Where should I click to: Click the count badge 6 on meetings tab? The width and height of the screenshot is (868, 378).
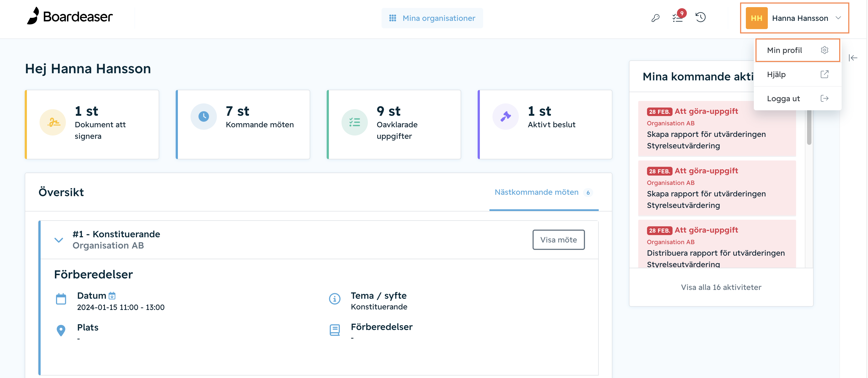[588, 193]
